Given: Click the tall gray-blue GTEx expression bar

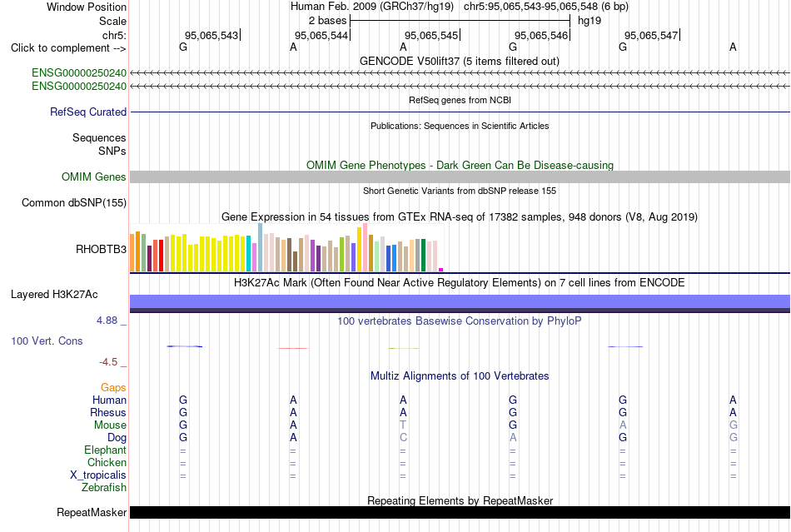Looking at the screenshot, I should coord(261,247).
